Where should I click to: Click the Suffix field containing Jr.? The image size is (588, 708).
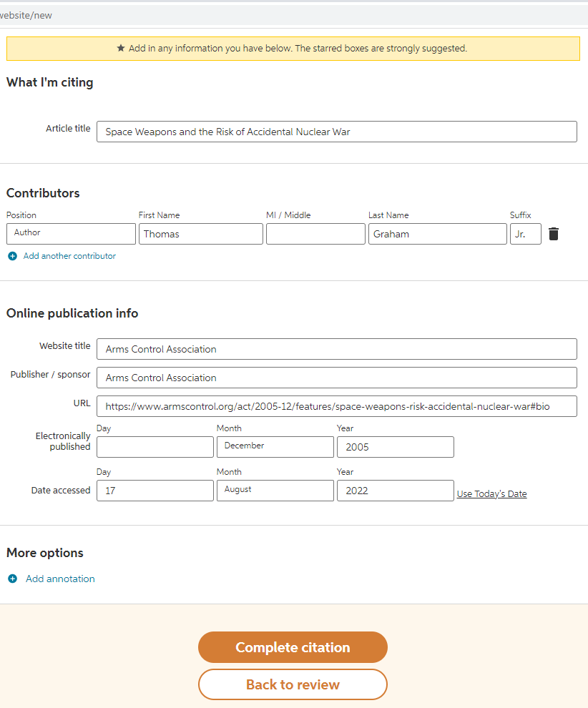tap(525, 234)
